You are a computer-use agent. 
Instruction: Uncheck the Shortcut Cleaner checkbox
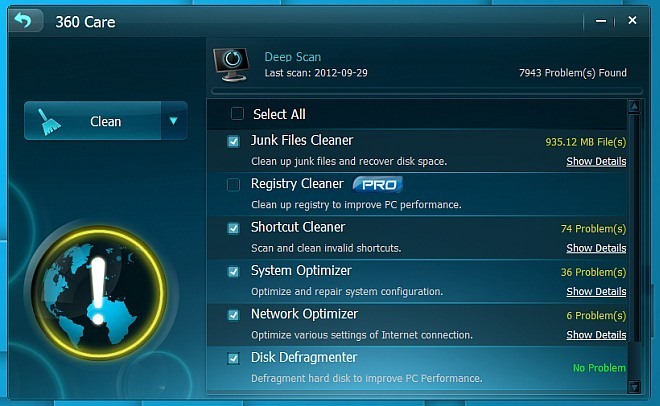(233, 228)
